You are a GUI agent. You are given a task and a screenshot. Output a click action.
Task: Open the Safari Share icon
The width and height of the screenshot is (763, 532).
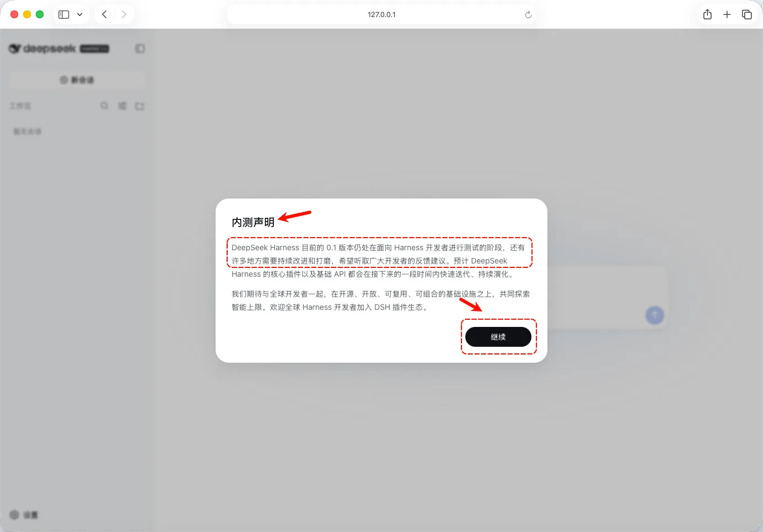point(707,14)
